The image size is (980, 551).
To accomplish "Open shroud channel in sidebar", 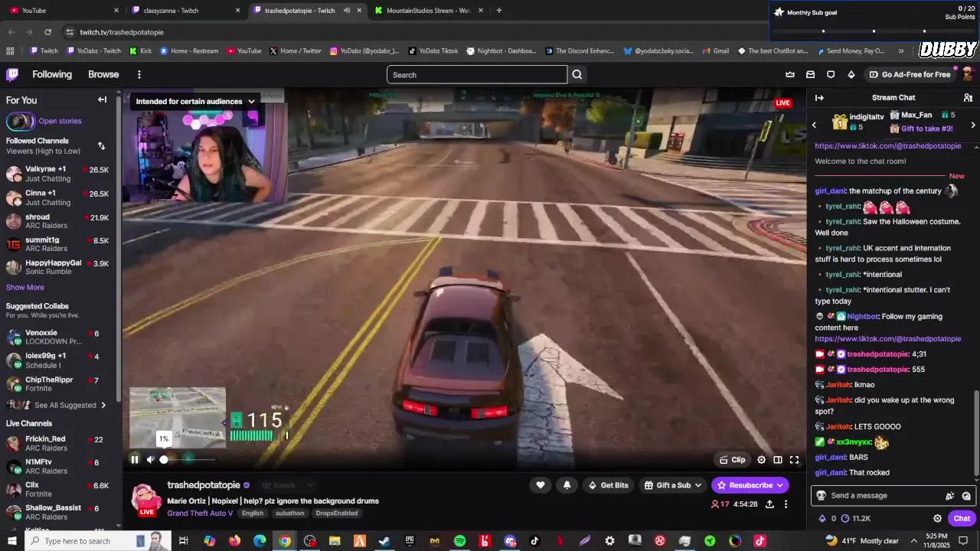I will click(x=57, y=221).
